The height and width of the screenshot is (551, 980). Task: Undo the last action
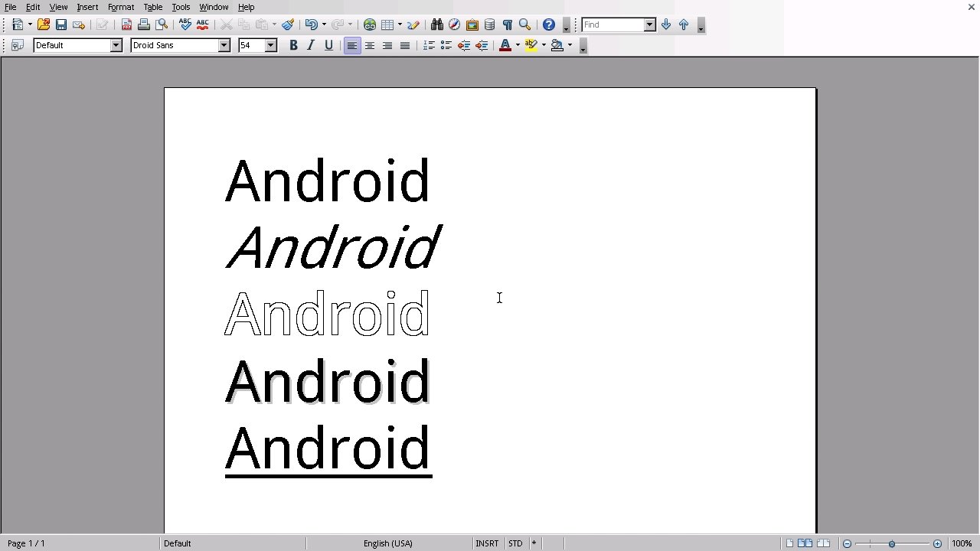tap(311, 24)
